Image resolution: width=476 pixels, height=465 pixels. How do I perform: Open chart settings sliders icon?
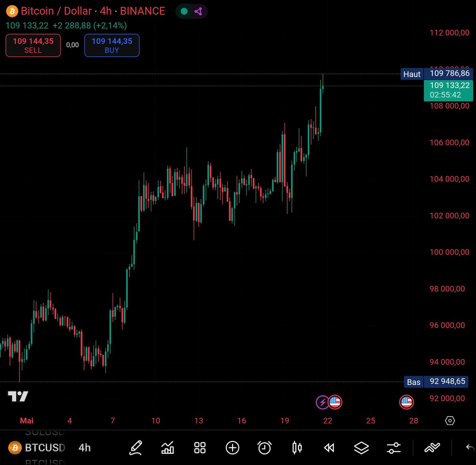point(393,448)
